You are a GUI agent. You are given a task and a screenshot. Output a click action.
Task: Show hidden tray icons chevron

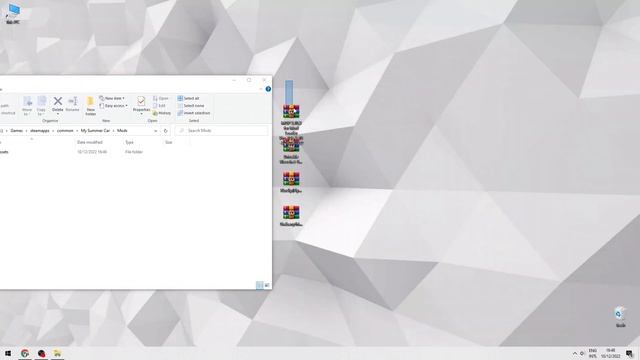coord(575,353)
